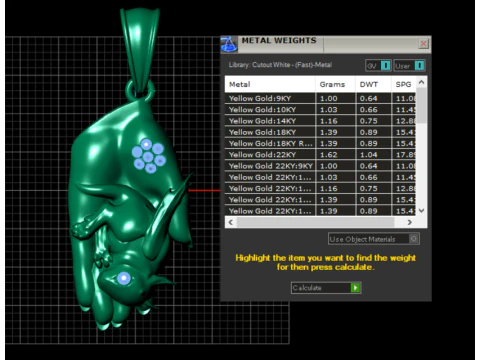480x360 pixels.
Task: Select the Yellow Gold:18KY row
Action: click(320, 132)
